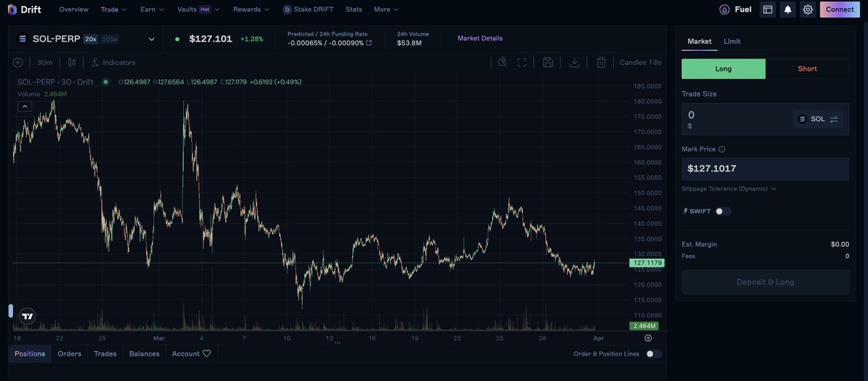Open candlestick chart type icon
The width and height of the screenshot is (868, 381).
(72, 62)
